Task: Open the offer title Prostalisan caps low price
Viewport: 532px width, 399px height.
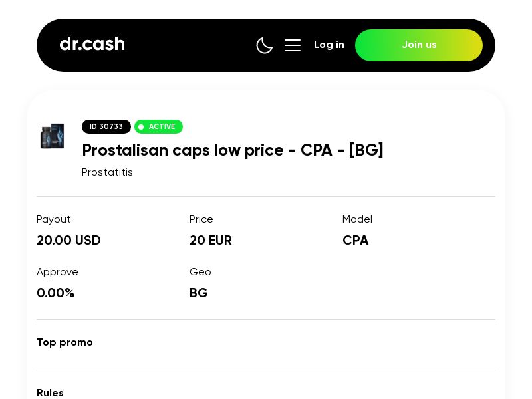Action: click(233, 150)
